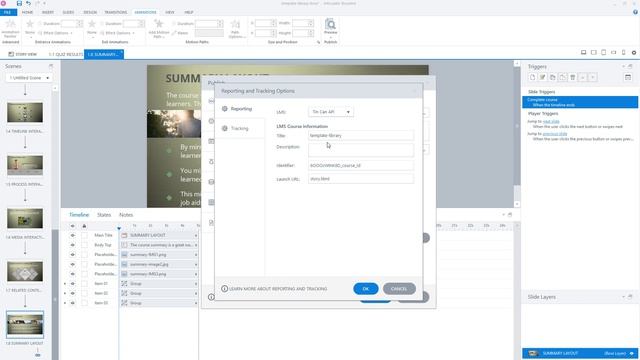This screenshot has height=360, width=640.
Task: Click the info icon beside Learn More
Action: pyautogui.click(x=224, y=289)
